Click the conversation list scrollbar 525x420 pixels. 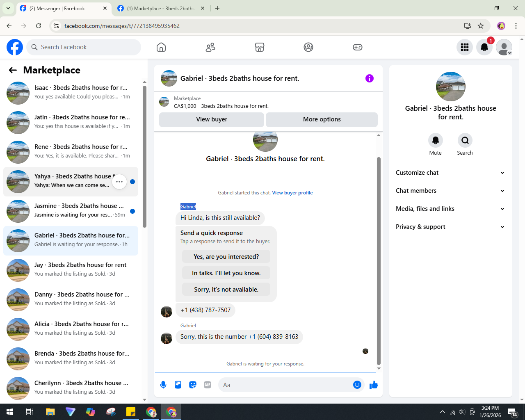tap(144, 156)
